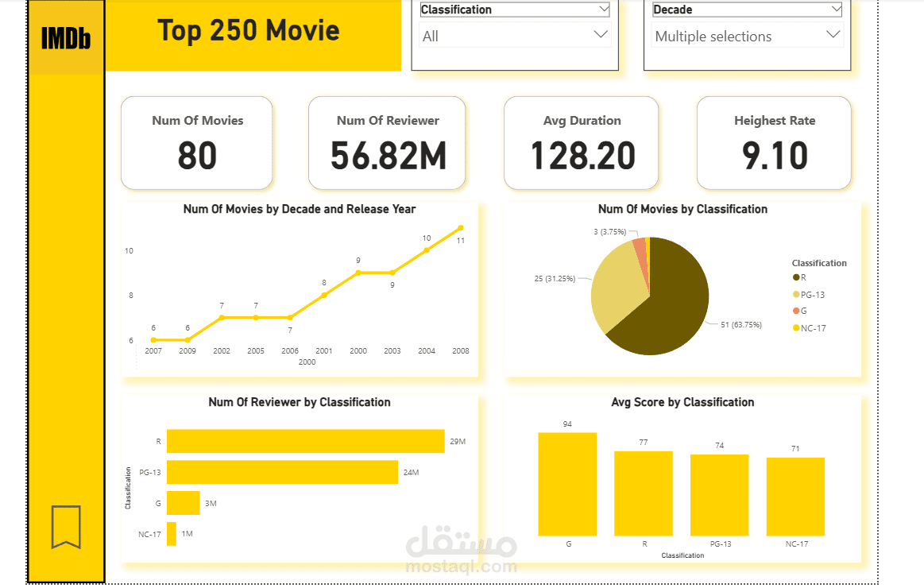Click the Num Of Movies card
Image resolution: width=924 pixels, height=588 pixels.
point(197,143)
